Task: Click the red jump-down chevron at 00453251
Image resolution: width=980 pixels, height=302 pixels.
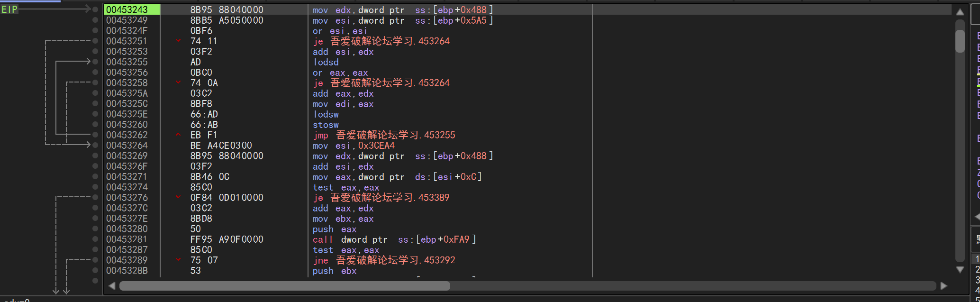Action: [x=178, y=41]
